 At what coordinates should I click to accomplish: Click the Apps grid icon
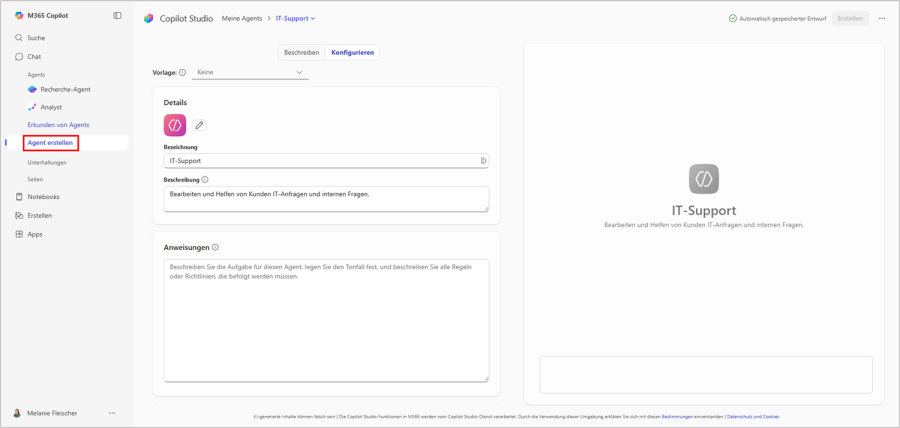tap(19, 234)
